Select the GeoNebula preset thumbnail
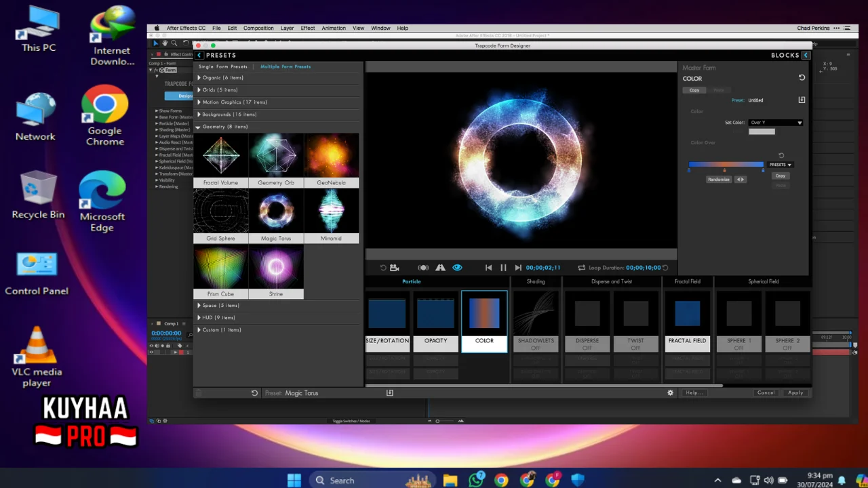The image size is (868, 488). [331, 160]
